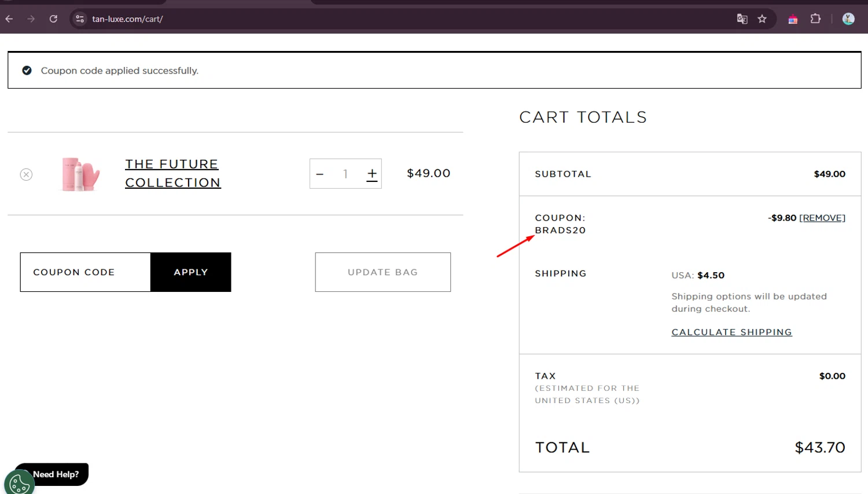
Task: Click the translate page icon
Action: coord(742,19)
